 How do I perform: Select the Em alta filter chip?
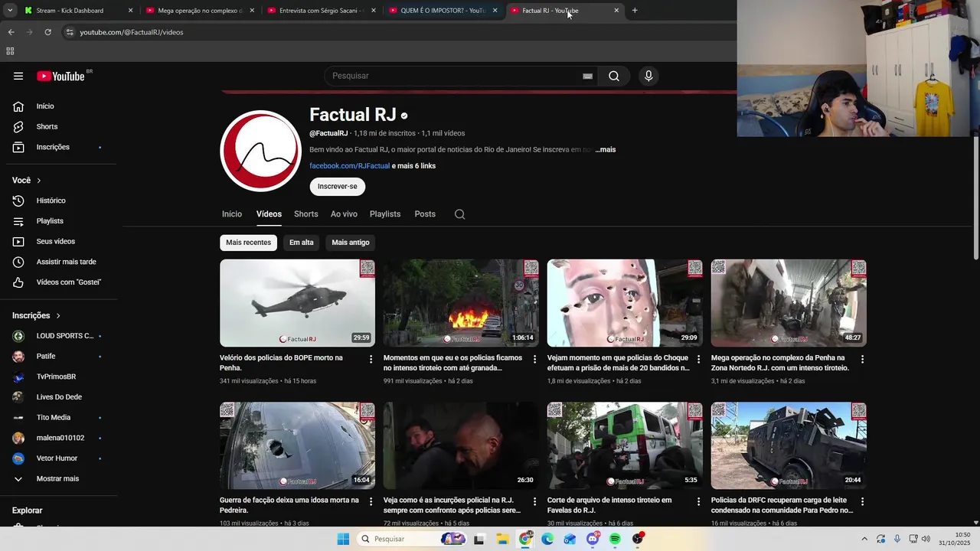[302, 243]
